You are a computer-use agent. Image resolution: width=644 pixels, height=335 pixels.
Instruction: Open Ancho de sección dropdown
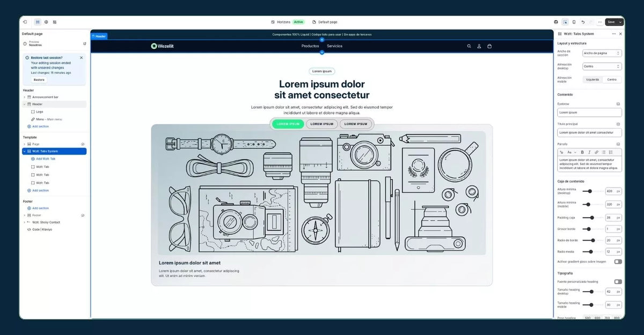[602, 53]
